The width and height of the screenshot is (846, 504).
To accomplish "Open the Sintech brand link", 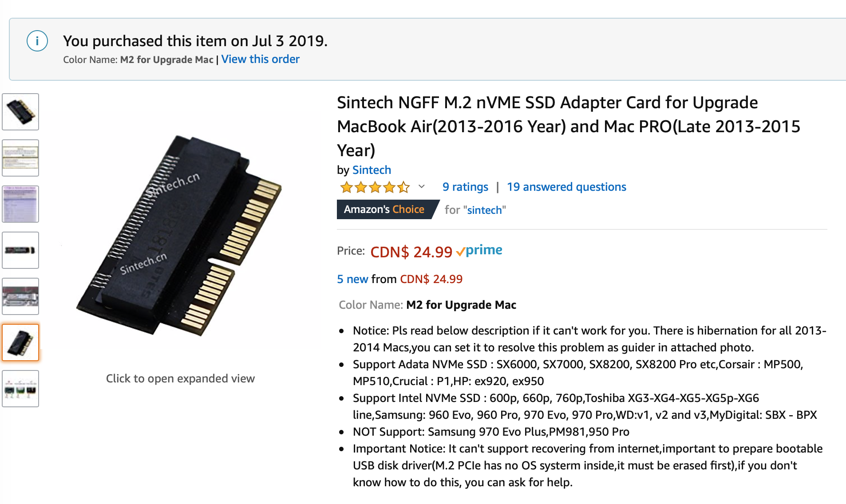I will (x=372, y=170).
